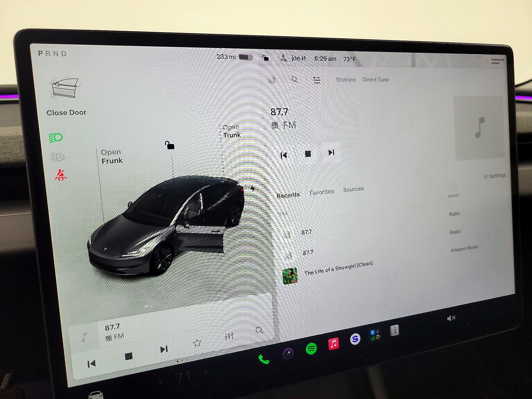Screen dimensions: 532x399
Task: Tap the music note album art placeholder
Action: click(479, 128)
